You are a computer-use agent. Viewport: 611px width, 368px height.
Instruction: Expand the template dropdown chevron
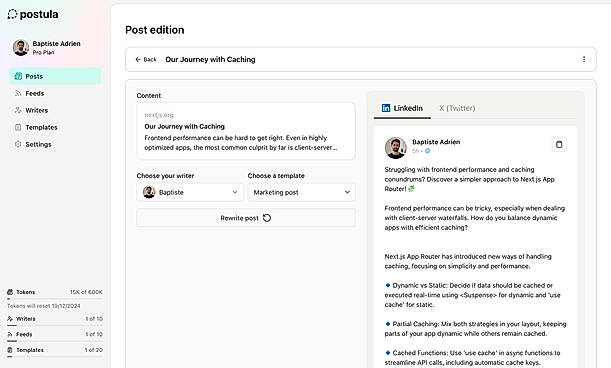coord(347,192)
